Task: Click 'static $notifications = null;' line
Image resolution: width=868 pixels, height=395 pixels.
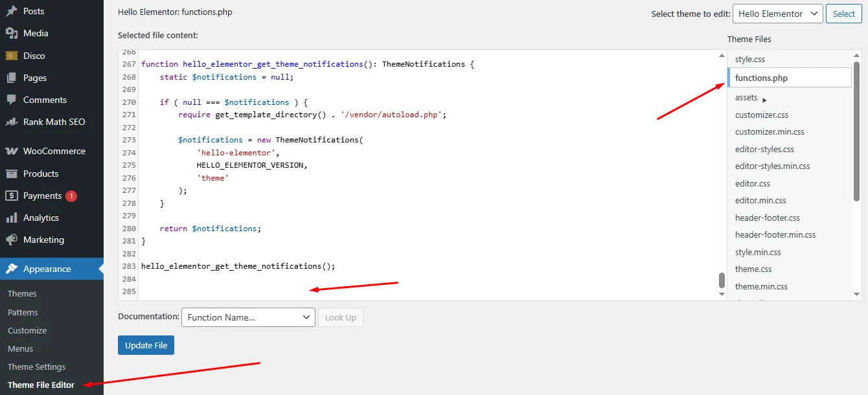Action: [x=227, y=77]
